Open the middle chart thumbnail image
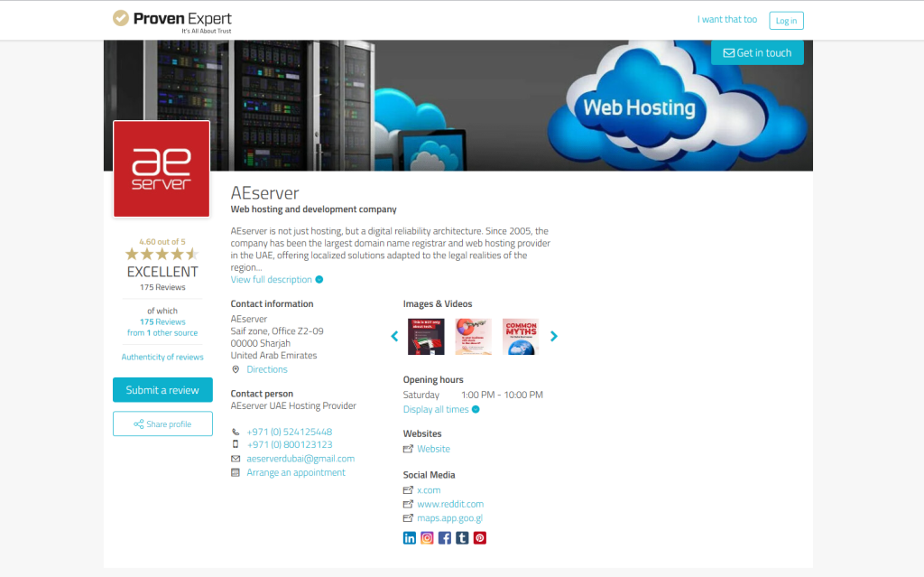This screenshot has height=577, width=924. pyautogui.click(x=473, y=336)
